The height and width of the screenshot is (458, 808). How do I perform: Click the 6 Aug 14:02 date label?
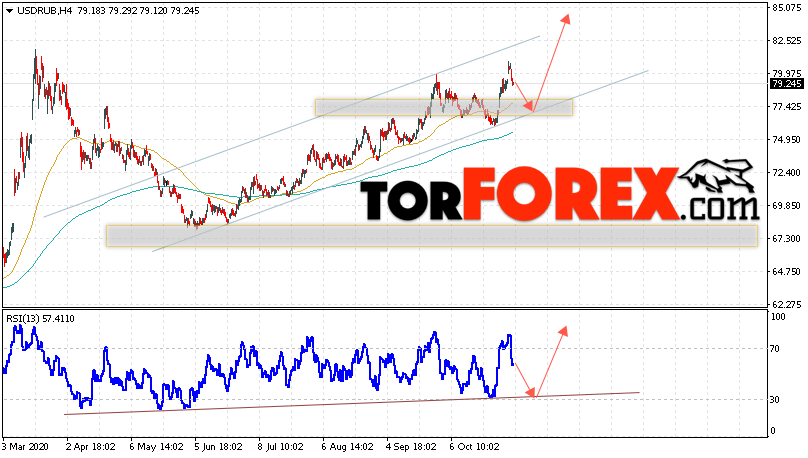point(347,447)
